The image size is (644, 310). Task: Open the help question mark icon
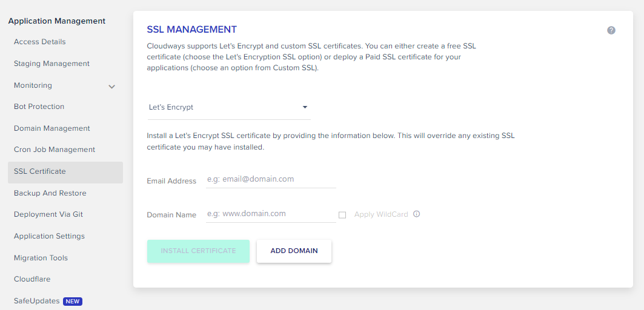pyautogui.click(x=611, y=30)
